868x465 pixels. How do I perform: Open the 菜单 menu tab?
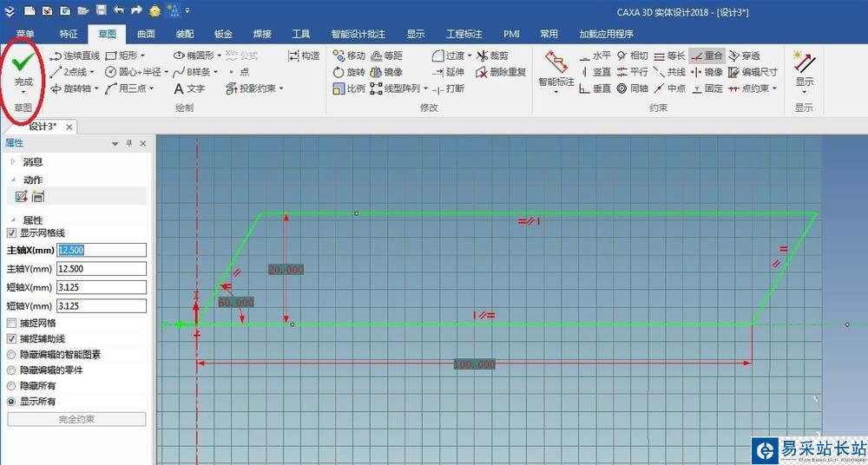[25, 35]
